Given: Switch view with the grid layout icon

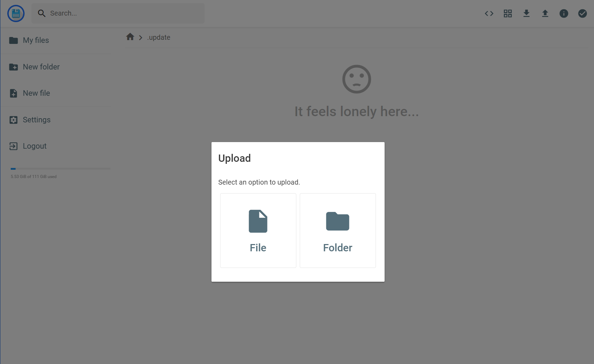Looking at the screenshot, I should click(507, 13).
